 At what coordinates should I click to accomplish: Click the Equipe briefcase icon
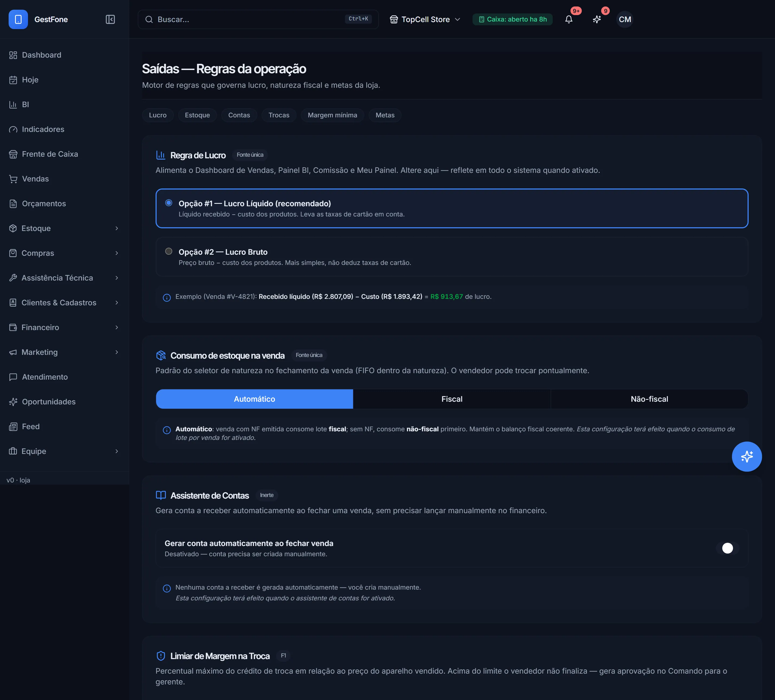13,451
